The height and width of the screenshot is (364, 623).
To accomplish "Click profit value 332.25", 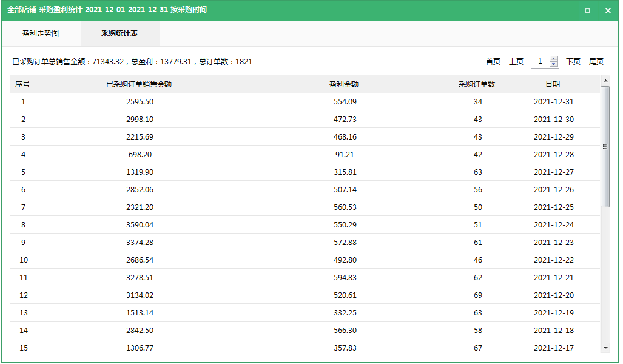I will tap(345, 313).
